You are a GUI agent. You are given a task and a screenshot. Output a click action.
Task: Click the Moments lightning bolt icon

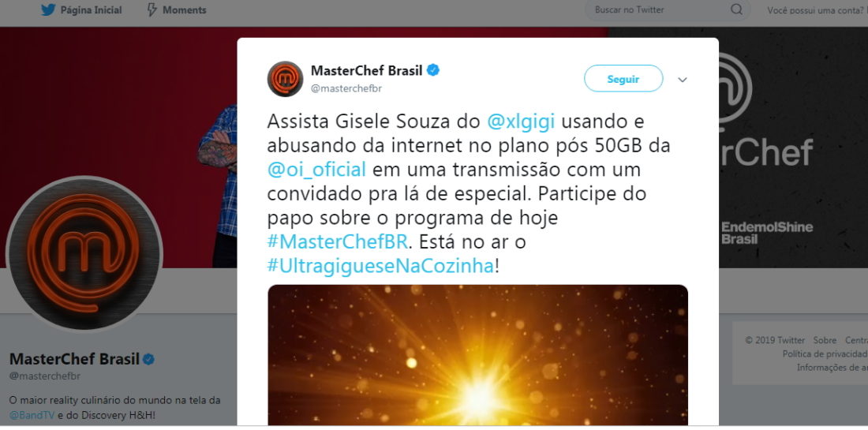[x=152, y=10]
